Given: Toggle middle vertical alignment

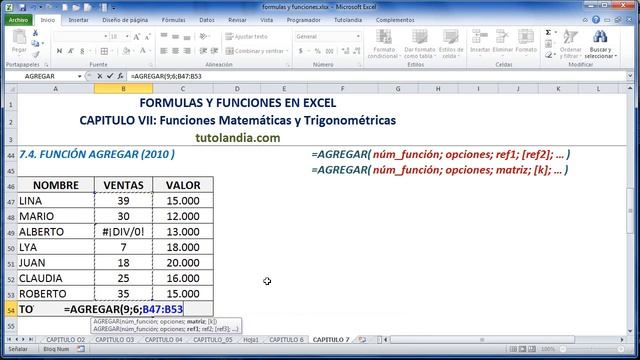Looking at the screenshot, I should point(176,36).
